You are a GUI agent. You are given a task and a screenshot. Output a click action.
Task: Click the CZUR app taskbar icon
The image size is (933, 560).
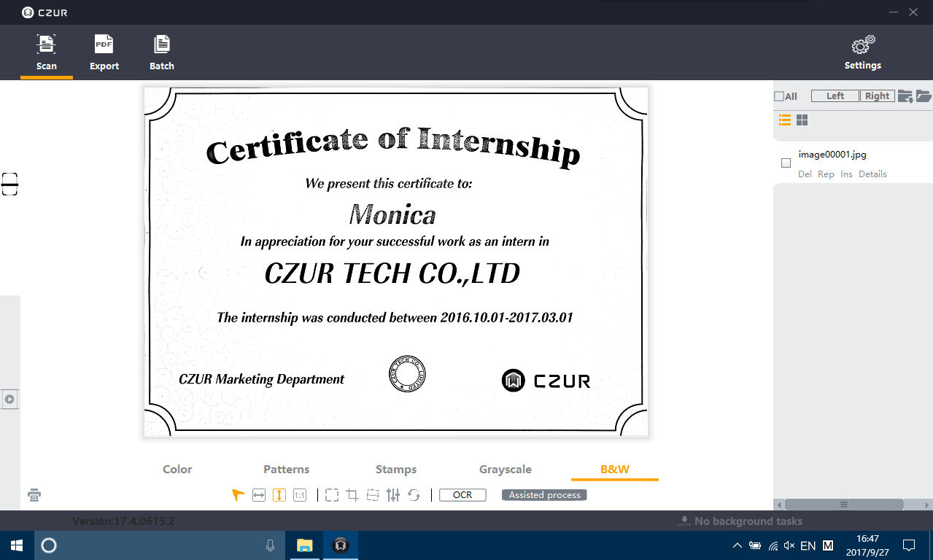click(340, 545)
